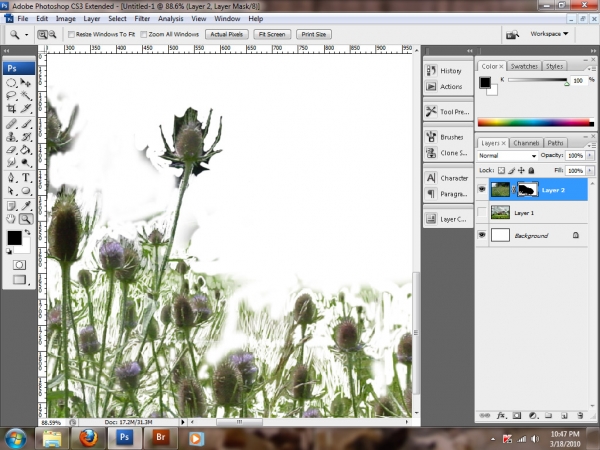Screen dimensions: 600x450
Task: Hide Layer 2 visibility eye
Action: click(482, 189)
